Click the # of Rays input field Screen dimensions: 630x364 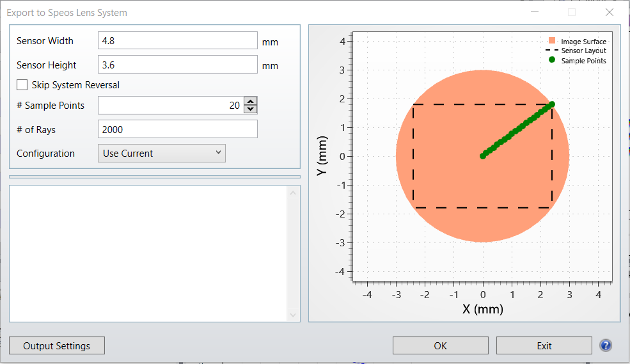(x=178, y=129)
